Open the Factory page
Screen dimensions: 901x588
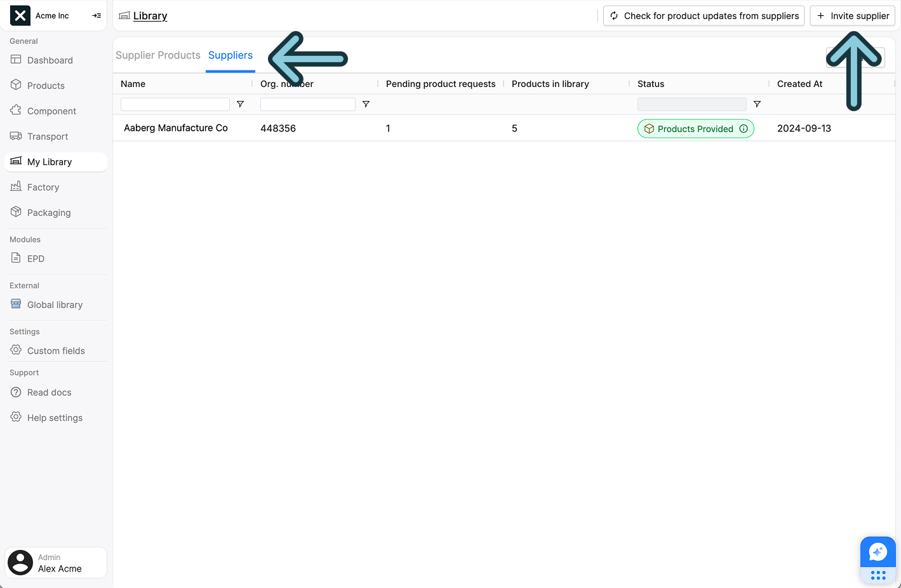43,187
